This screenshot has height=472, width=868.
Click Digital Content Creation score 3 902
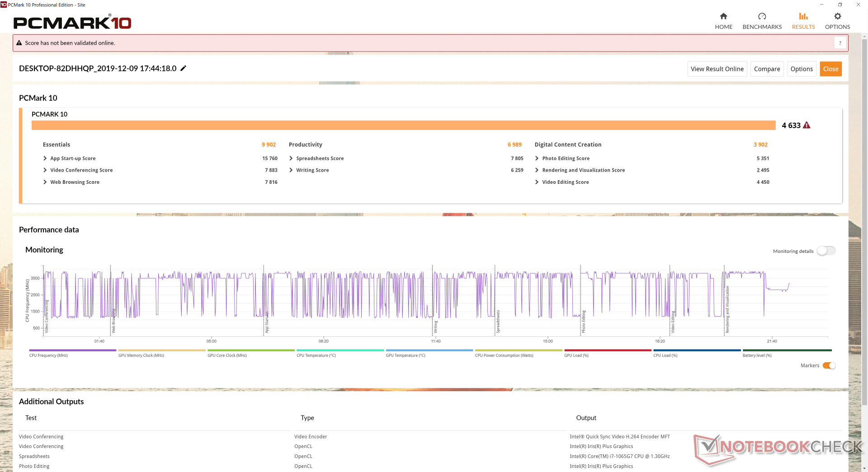pyautogui.click(x=760, y=145)
